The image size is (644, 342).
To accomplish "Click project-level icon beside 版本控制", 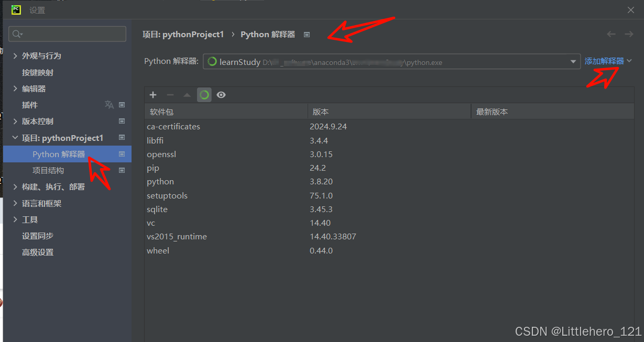I will tap(122, 121).
